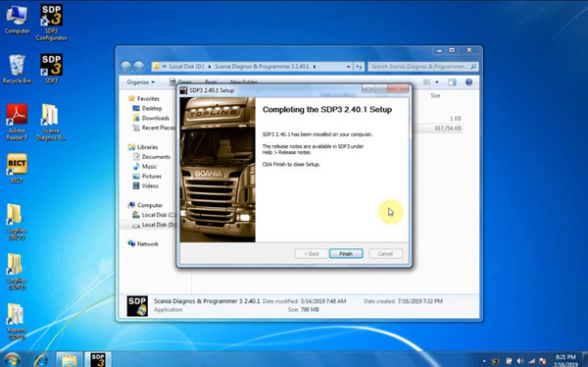Open the Windows Start menu

(x=12, y=360)
